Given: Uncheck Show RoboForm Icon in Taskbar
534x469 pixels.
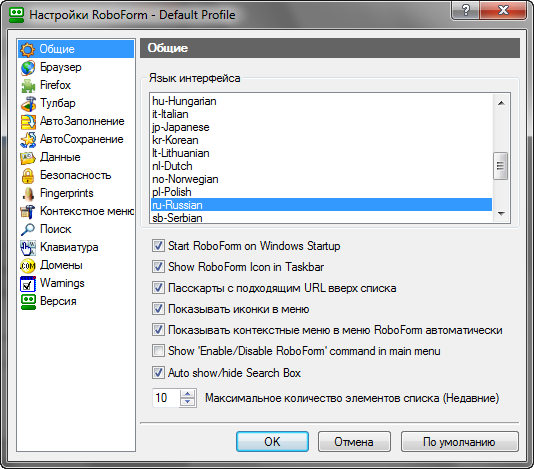Looking at the screenshot, I should [158, 267].
